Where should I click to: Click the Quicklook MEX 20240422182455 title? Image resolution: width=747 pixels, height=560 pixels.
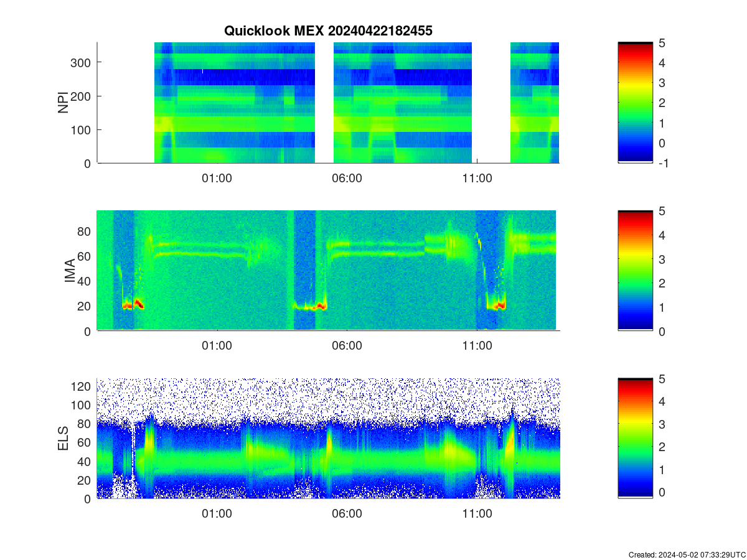(x=328, y=31)
